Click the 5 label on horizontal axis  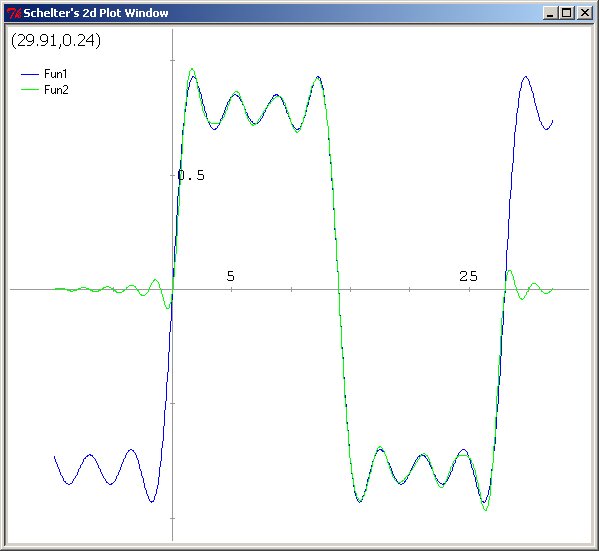click(x=230, y=276)
